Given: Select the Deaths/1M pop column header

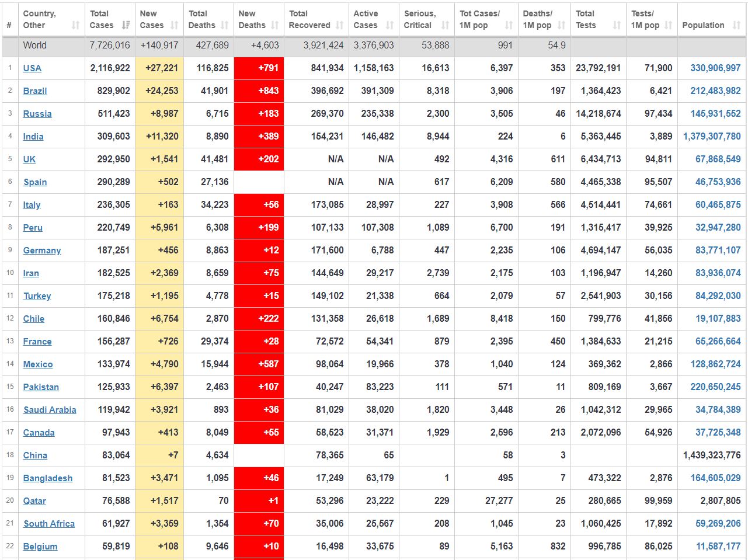Looking at the screenshot, I should pyautogui.click(x=538, y=19).
